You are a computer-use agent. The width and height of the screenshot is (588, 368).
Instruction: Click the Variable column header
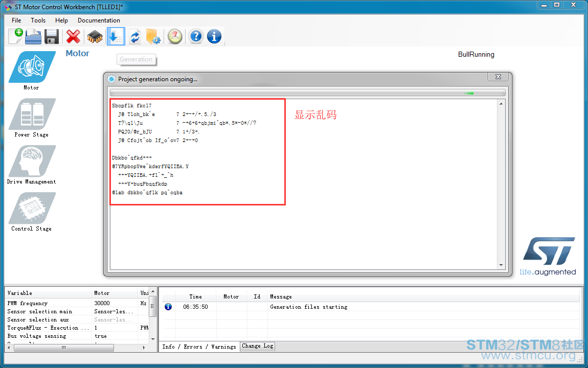(48, 293)
